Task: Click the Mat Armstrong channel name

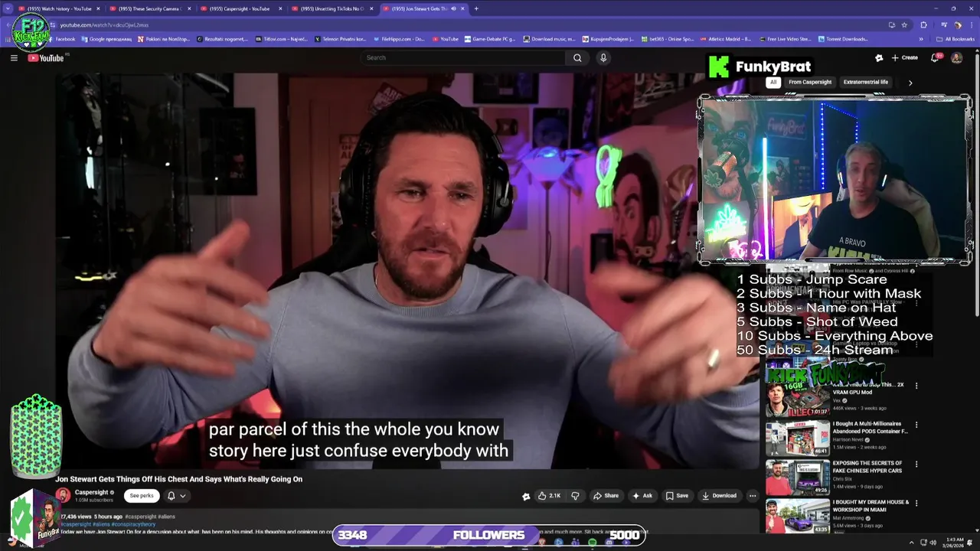Action: coord(850,518)
